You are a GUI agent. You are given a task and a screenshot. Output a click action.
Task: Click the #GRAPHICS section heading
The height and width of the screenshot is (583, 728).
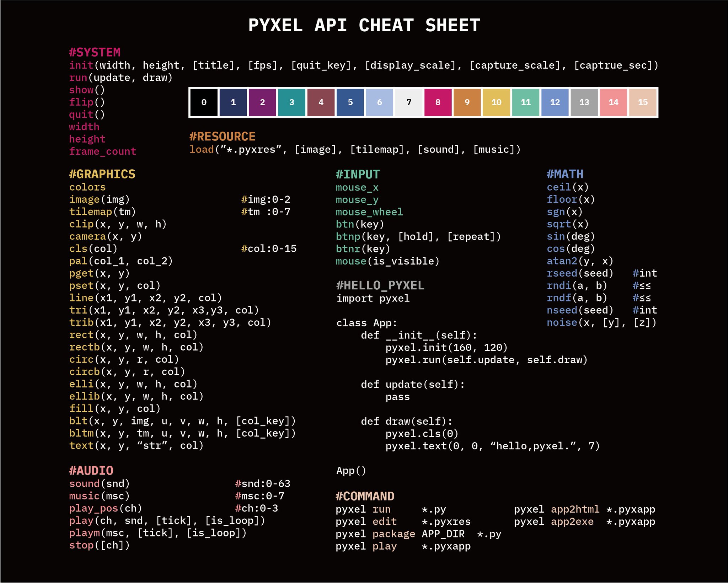(x=102, y=174)
